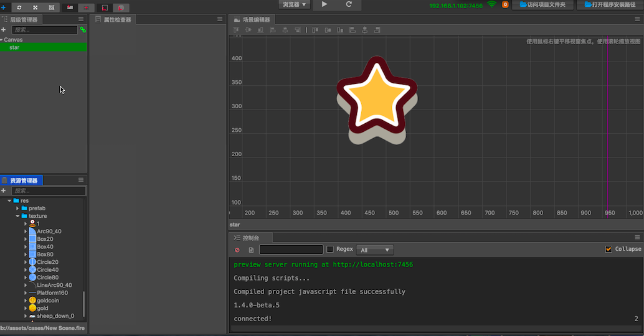
Task: Expand the Box20 asset
Action: click(x=26, y=239)
